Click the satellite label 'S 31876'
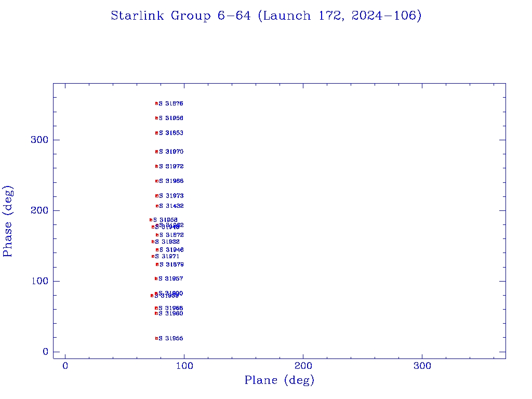The height and width of the screenshot is (399, 532). click(171, 103)
